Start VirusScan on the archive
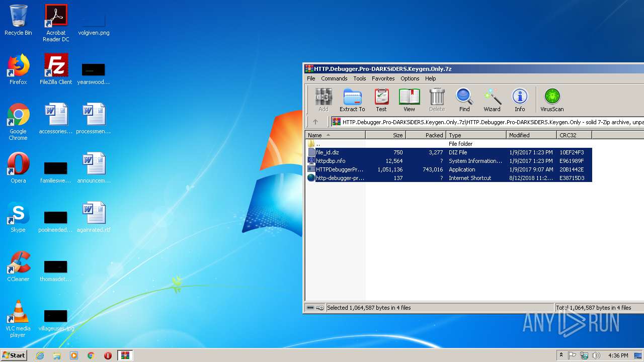Image resolution: width=644 pixels, height=362 pixels. click(x=552, y=100)
